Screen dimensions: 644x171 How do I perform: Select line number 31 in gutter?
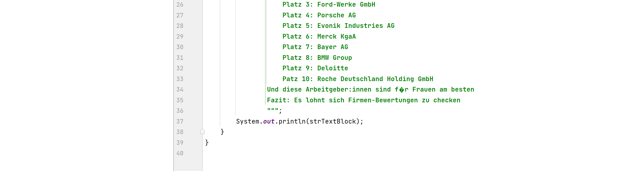coord(180,58)
